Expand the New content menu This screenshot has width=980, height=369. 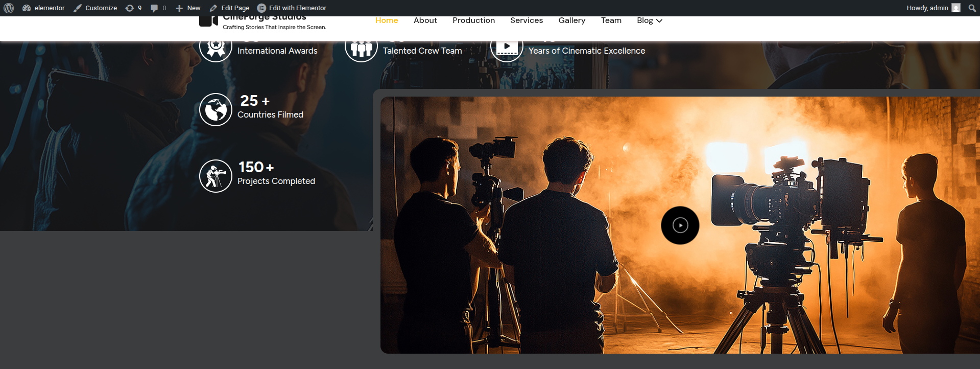(x=188, y=8)
